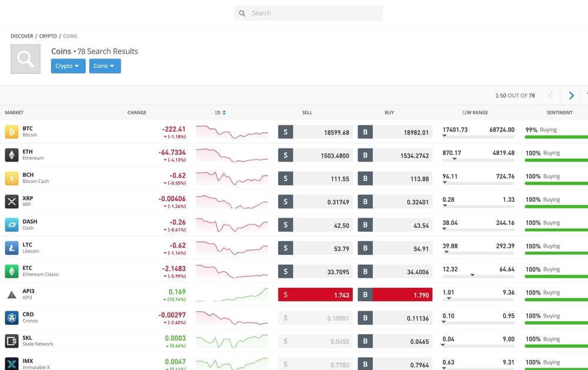Go to previous results page arrow
Viewport: 588px width, 370px height.
tap(550, 96)
